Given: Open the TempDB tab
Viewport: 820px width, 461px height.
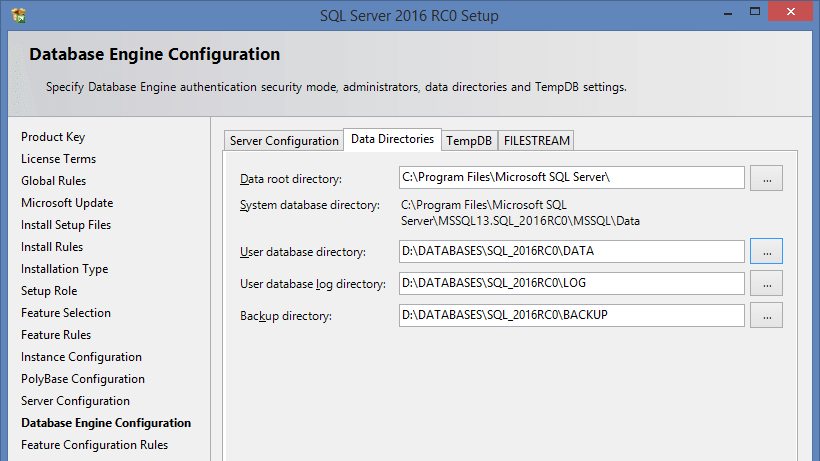Looking at the screenshot, I should [469, 141].
